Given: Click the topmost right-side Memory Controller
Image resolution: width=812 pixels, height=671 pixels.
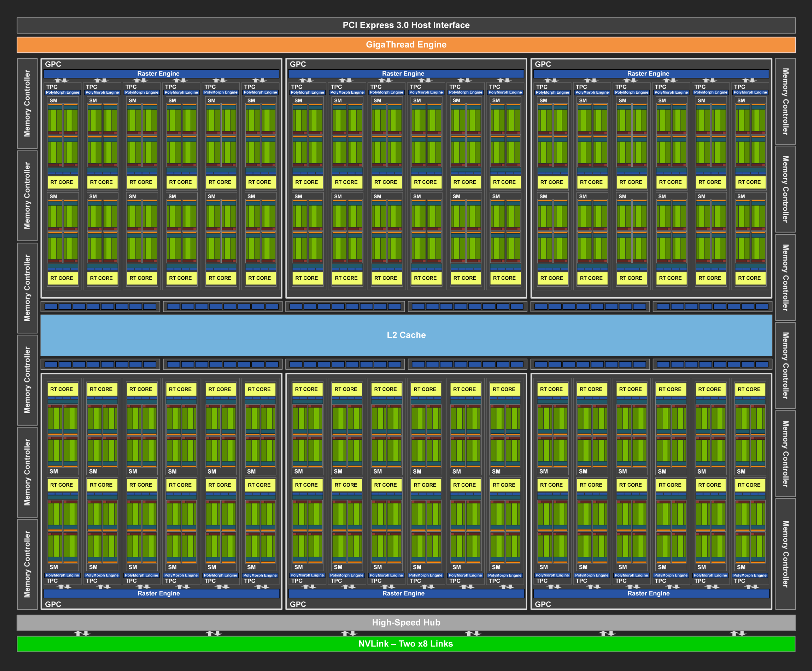Looking at the screenshot, I should coord(785,101).
